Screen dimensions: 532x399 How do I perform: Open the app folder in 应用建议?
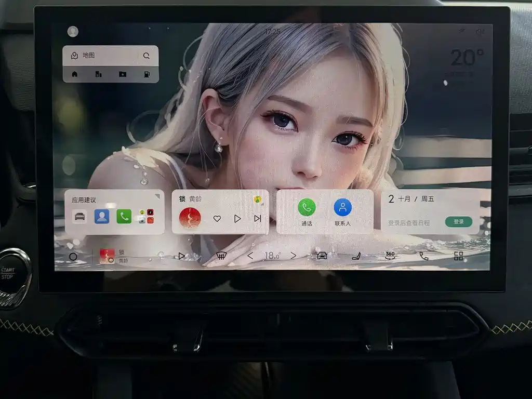point(146,217)
